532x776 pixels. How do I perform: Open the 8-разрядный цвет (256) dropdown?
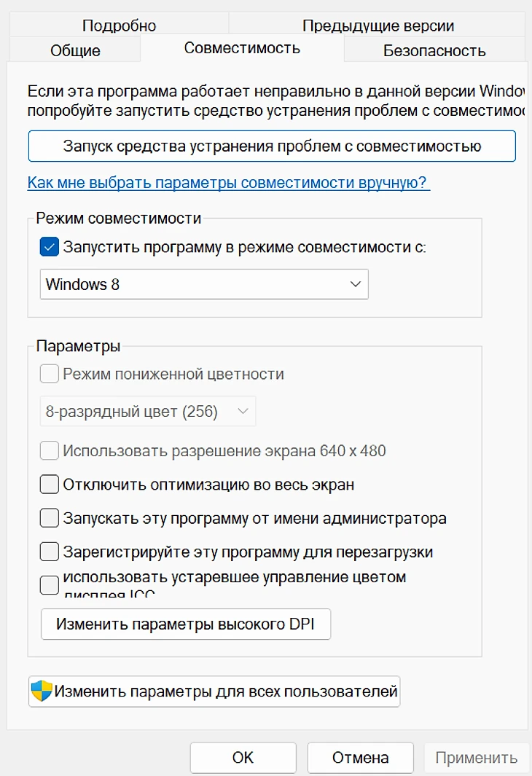tap(147, 412)
